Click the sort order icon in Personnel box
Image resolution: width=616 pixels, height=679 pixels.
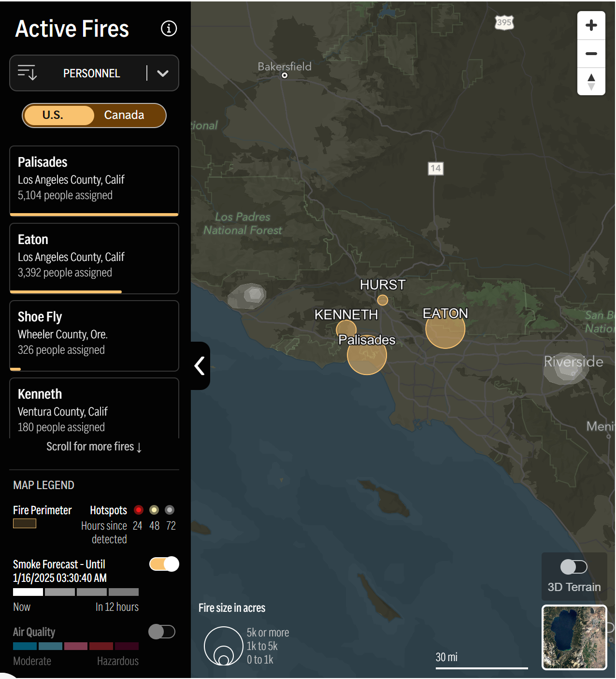coord(28,73)
